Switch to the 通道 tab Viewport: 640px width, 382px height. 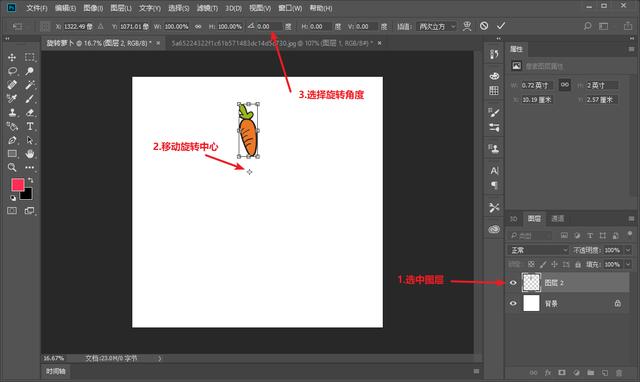pyautogui.click(x=558, y=219)
